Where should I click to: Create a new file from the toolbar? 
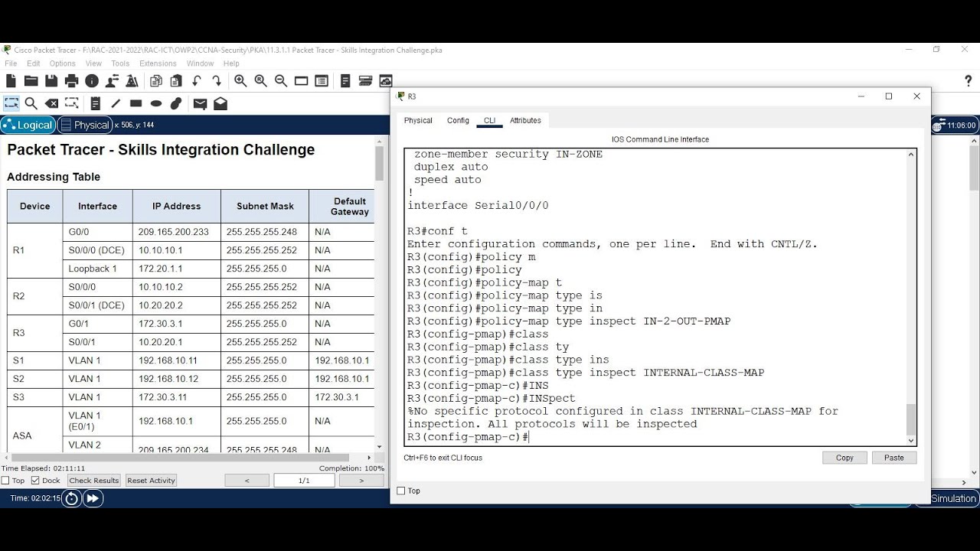tap(11, 81)
